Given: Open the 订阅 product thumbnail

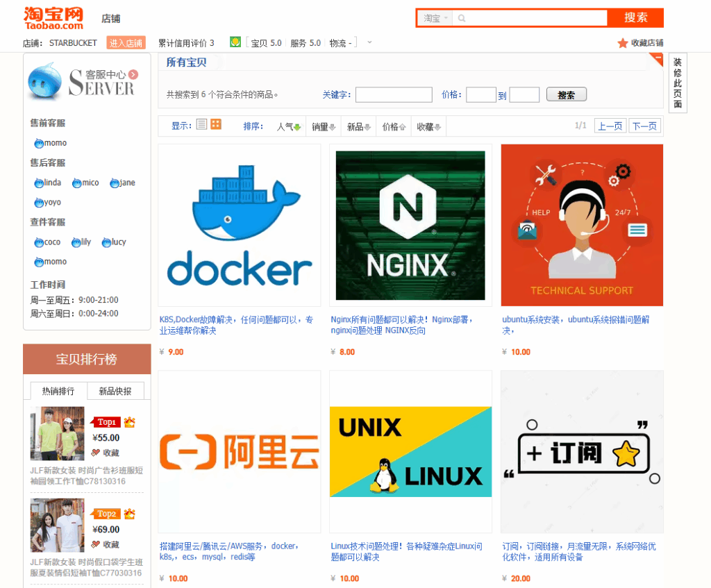Looking at the screenshot, I should click(x=582, y=451).
